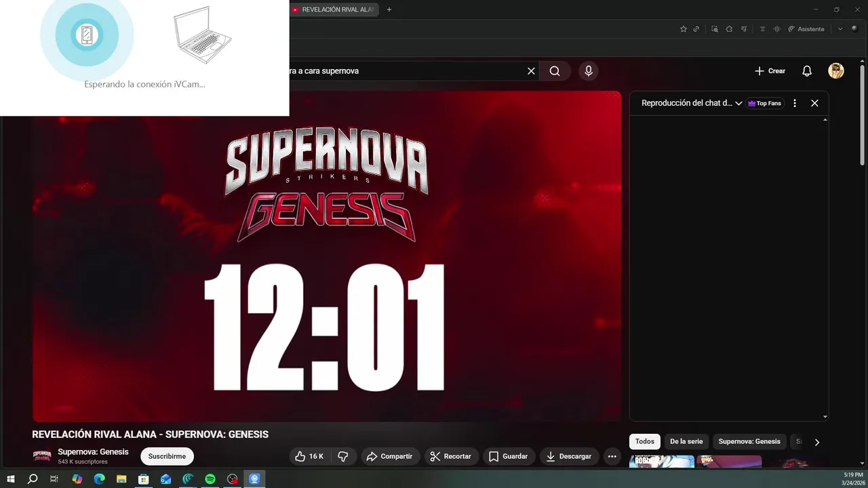Select the De la serie filter chip

[x=686, y=441]
